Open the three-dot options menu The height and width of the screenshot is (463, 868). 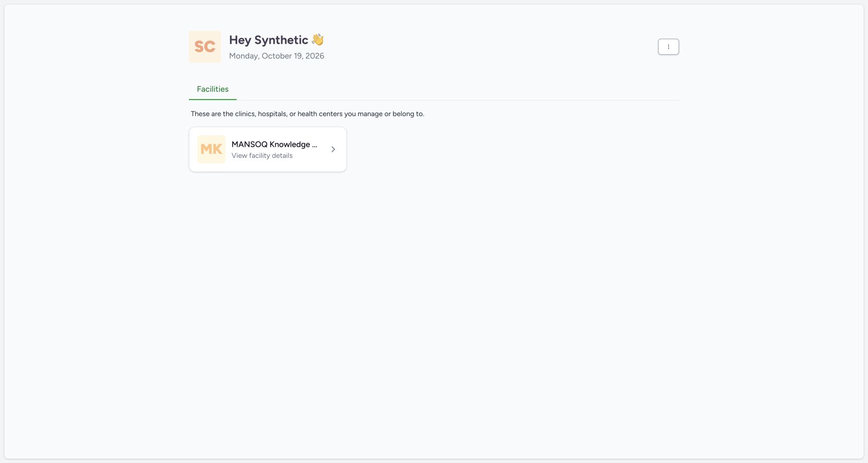point(668,47)
